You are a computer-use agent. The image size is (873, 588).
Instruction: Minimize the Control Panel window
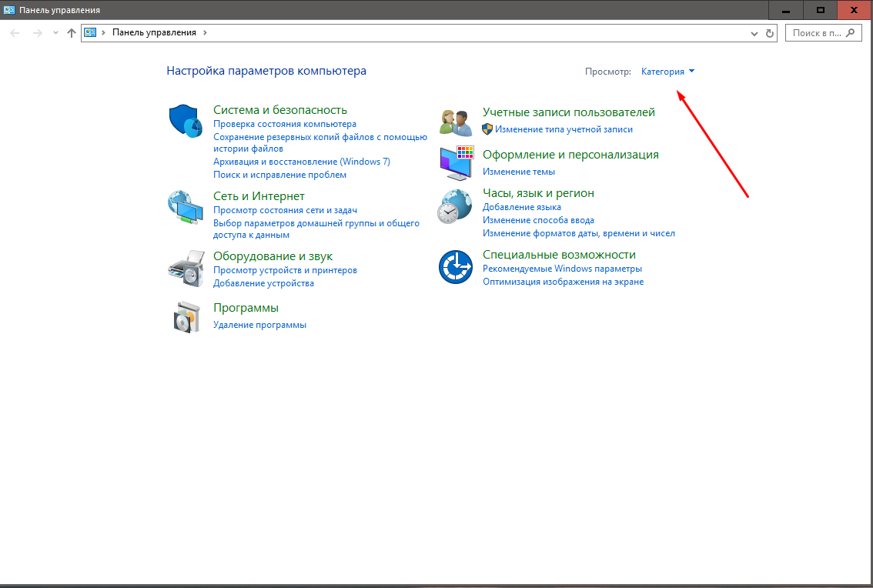(785, 10)
